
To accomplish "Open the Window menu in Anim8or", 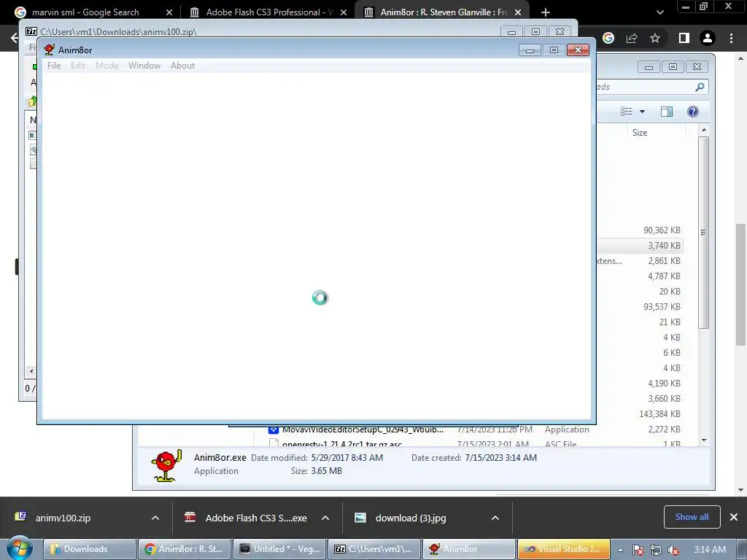I will pyautogui.click(x=144, y=66).
